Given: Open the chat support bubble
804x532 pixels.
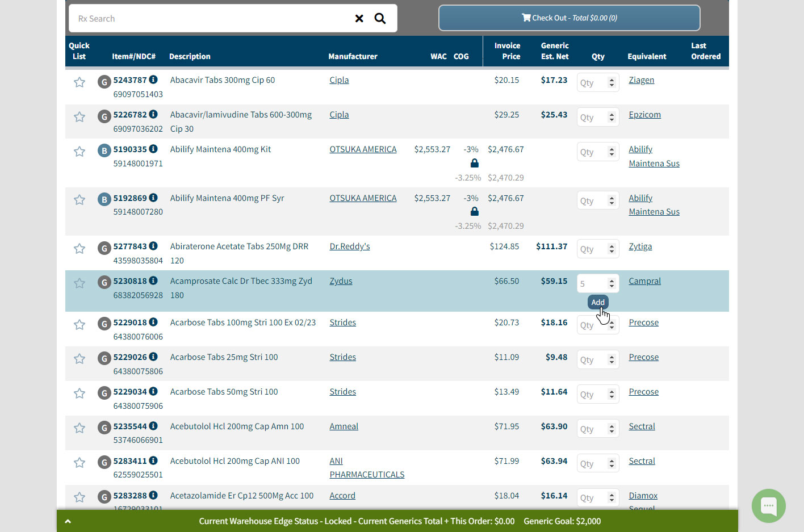Looking at the screenshot, I should pos(769,505).
